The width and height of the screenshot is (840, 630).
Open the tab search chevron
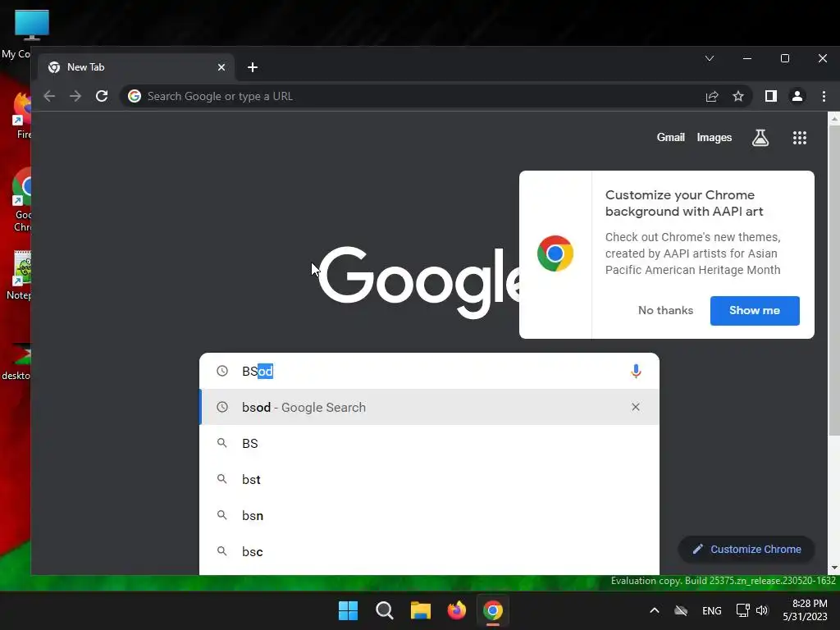click(x=710, y=58)
